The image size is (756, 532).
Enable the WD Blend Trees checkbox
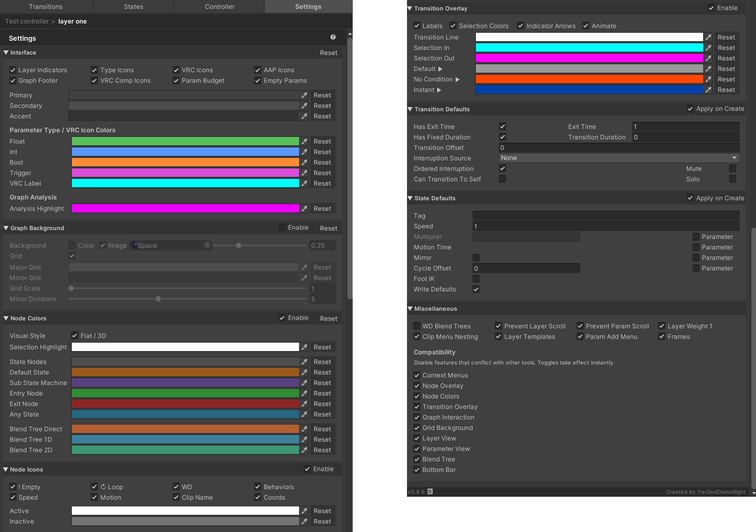[417, 326]
